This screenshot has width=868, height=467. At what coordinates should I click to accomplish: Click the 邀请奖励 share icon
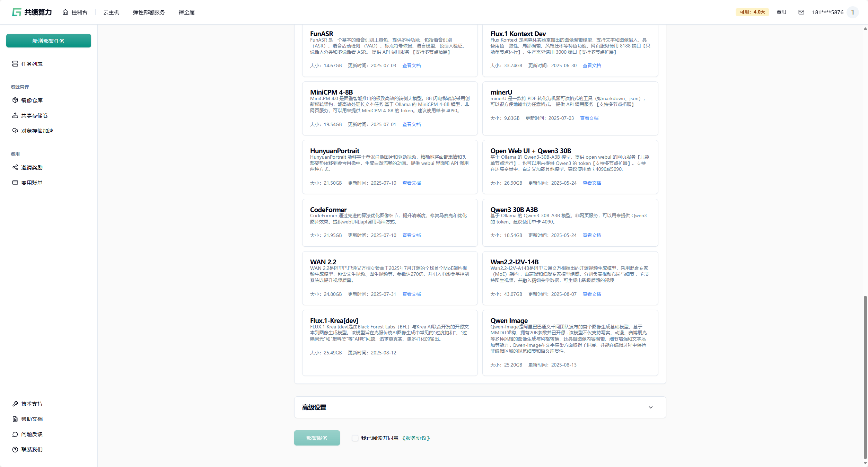point(15,167)
